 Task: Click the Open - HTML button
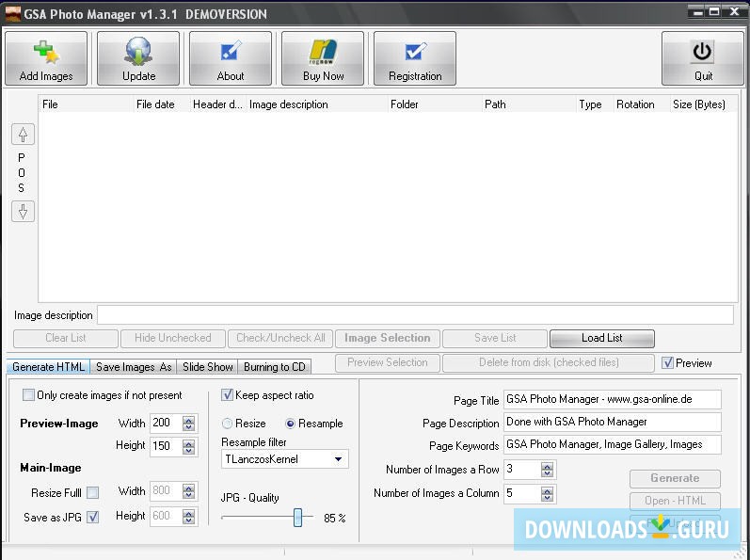tap(675, 501)
